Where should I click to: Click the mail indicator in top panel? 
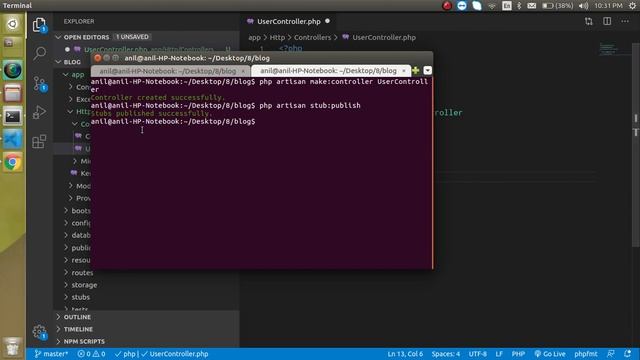click(x=531, y=5)
